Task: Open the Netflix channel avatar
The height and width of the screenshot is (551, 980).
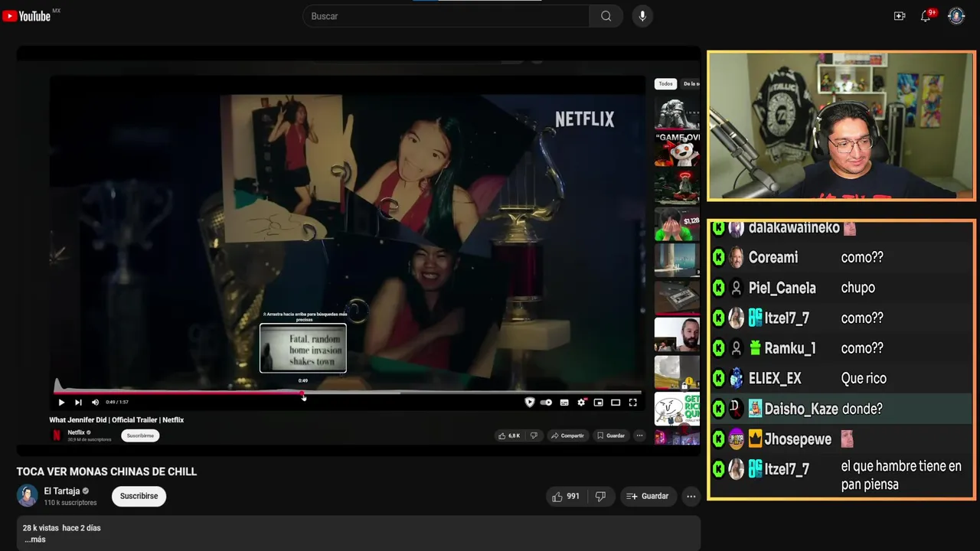Action: point(57,435)
